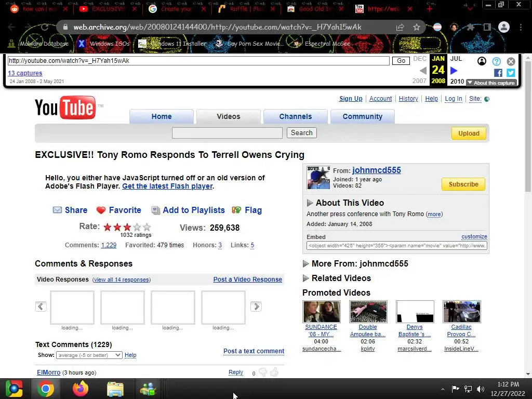Click Post a Video Response link

click(248, 279)
